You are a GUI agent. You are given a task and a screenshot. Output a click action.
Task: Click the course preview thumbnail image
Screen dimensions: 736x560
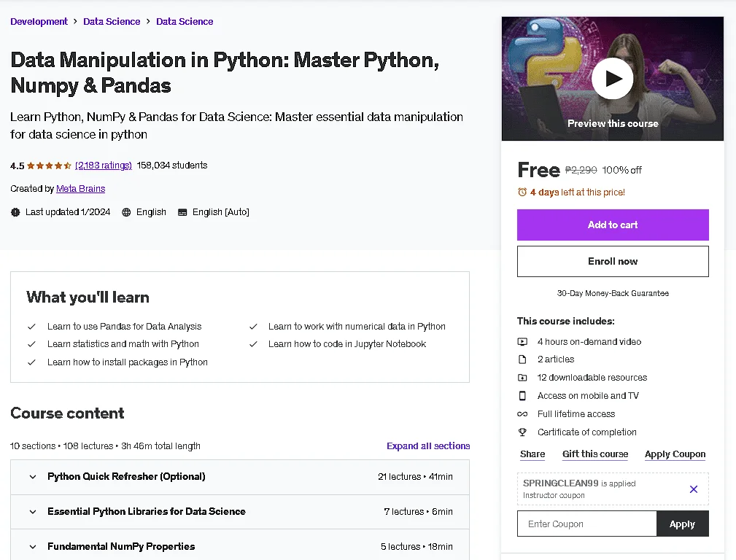613,79
